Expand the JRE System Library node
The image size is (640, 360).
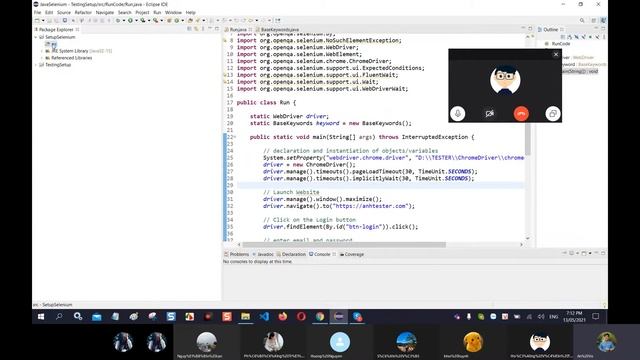[x=42, y=51]
